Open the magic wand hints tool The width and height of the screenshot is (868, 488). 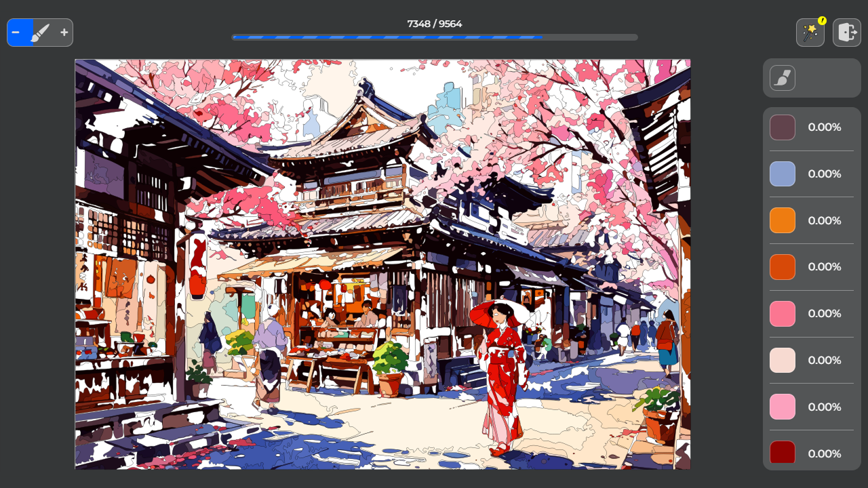pos(810,32)
